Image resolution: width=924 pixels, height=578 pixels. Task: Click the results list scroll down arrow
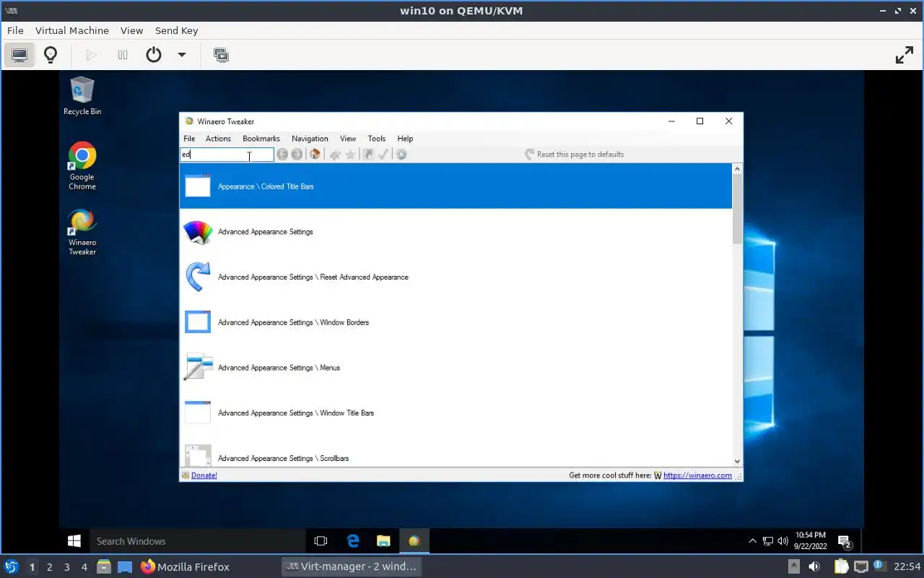pos(737,461)
